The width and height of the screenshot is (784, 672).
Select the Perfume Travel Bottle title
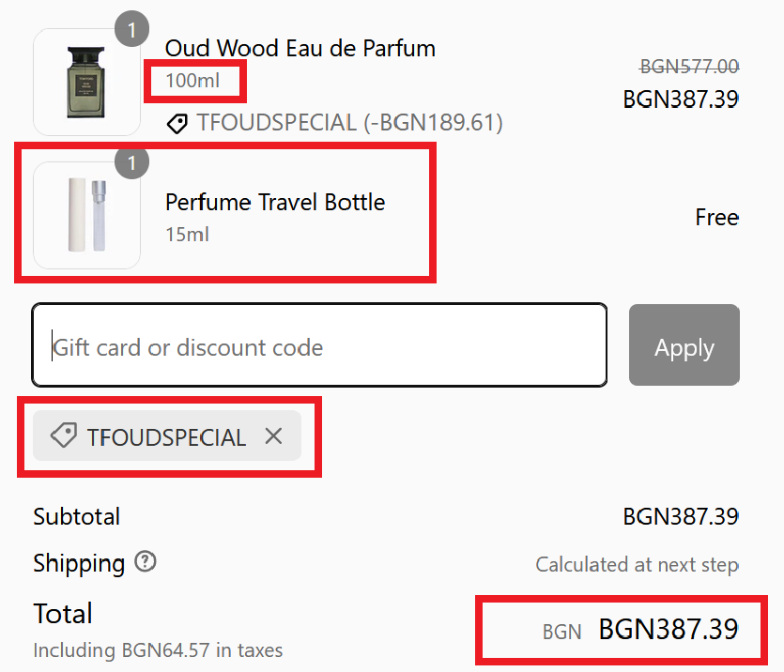[275, 202]
